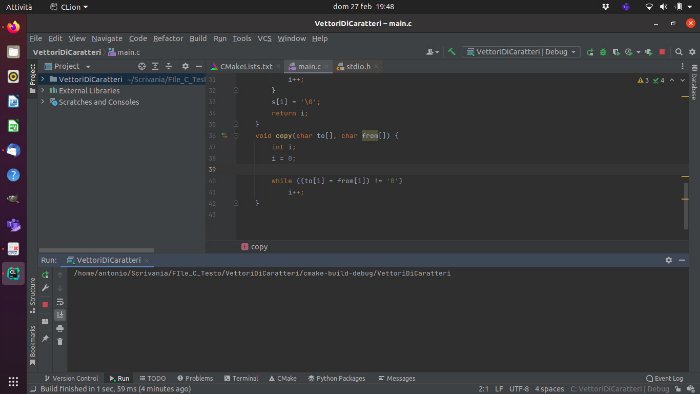Click the Attach to Process icon
This screenshot has width=700, height=394.
coord(649,52)
